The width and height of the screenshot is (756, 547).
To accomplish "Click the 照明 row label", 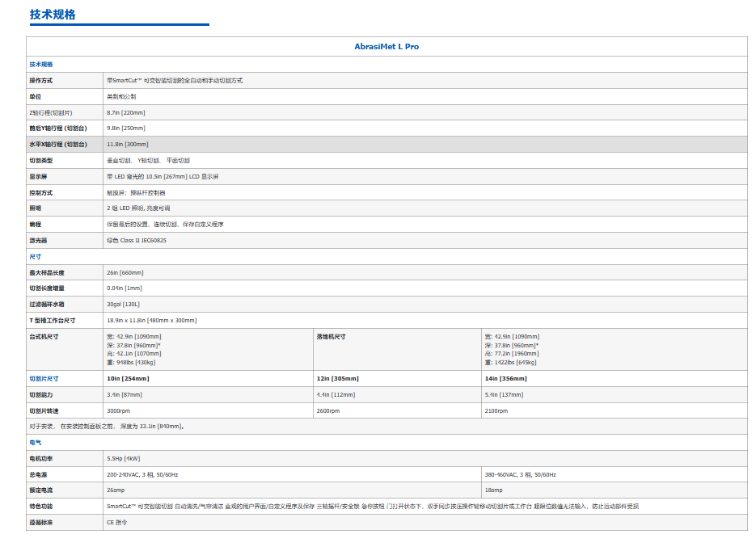I will point(36,208).
